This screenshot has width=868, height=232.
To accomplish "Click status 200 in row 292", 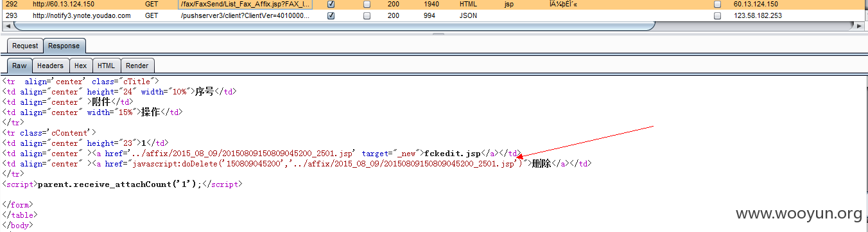I will tap(394, 4).
